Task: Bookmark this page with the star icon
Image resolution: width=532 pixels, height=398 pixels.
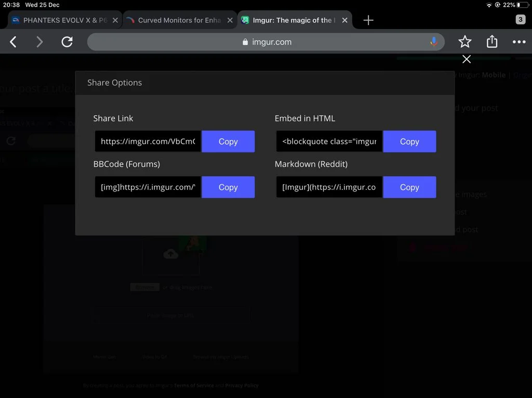Action: coord(465,42)
